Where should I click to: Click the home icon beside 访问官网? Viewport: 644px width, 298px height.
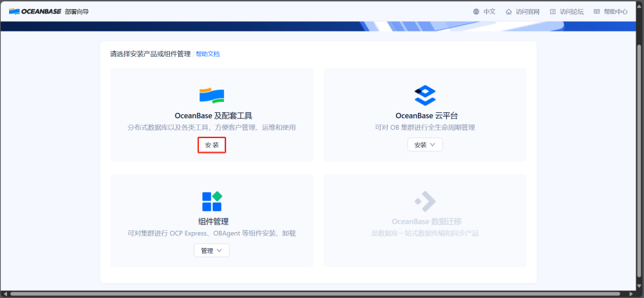(x=509, y=12)
